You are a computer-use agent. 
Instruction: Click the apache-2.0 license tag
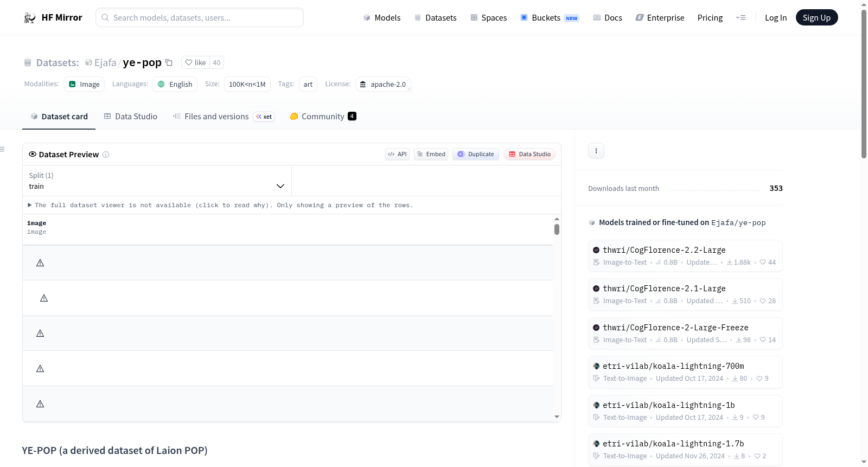click(383, 84)
